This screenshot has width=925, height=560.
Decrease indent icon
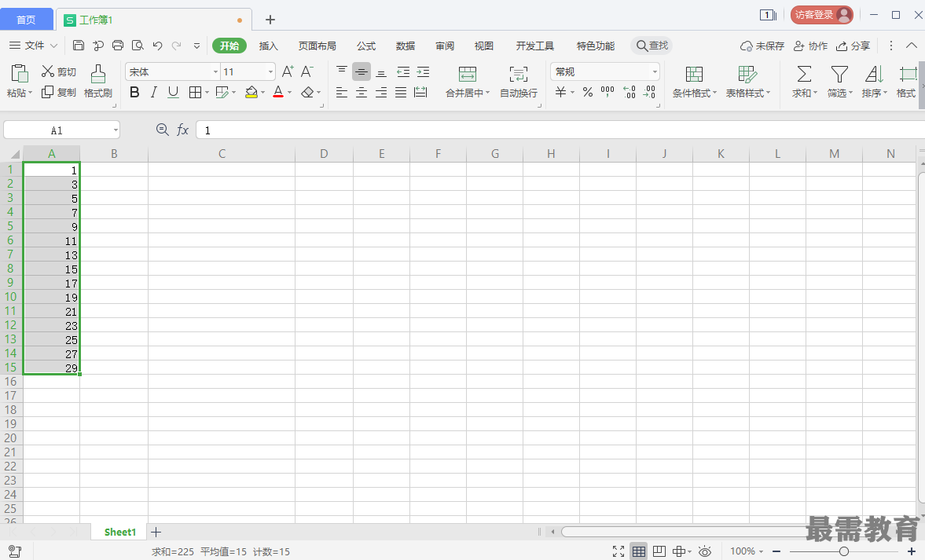tap(403, 71)
